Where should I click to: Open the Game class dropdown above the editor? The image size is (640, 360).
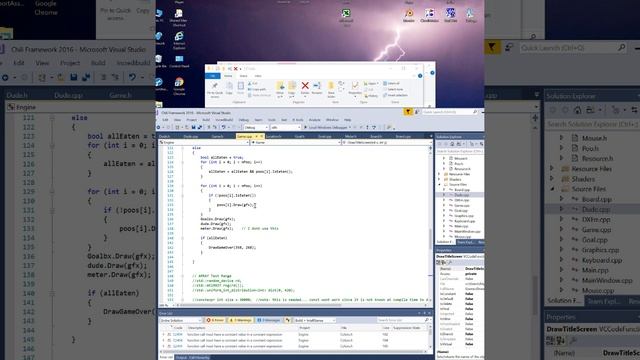click(296, 142)
